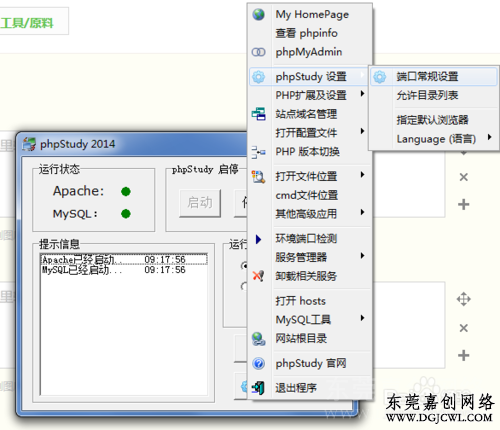
Task: Open My HomePage menu entry
Action: 311,14
